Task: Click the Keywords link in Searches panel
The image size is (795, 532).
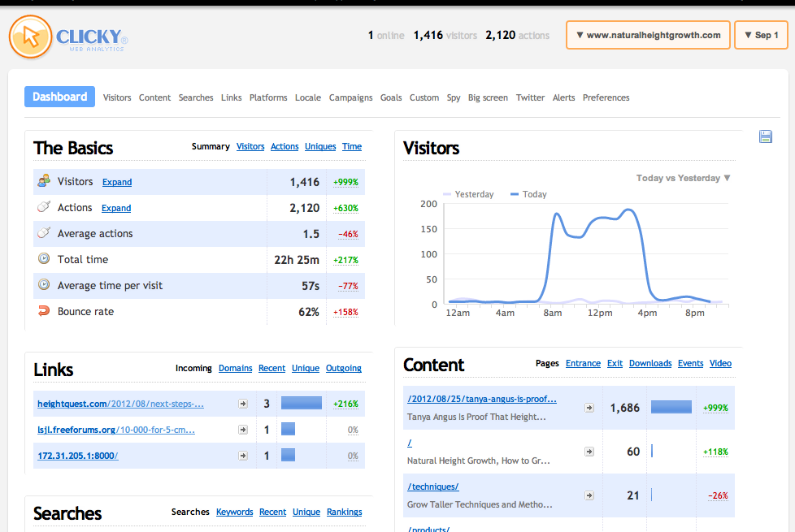Action: [x=235, y=512]
